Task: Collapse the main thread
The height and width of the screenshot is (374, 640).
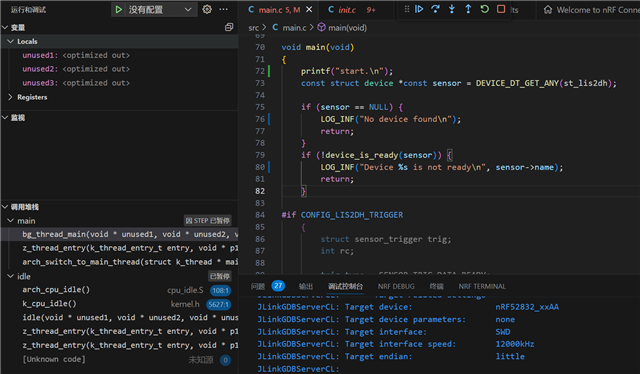Action: [x=11, y=220]
